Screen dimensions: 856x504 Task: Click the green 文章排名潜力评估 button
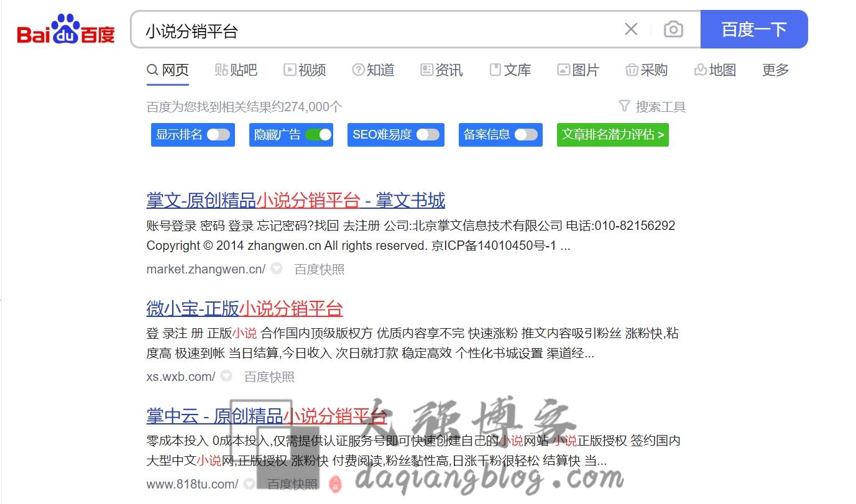click(x=613, y=135)
